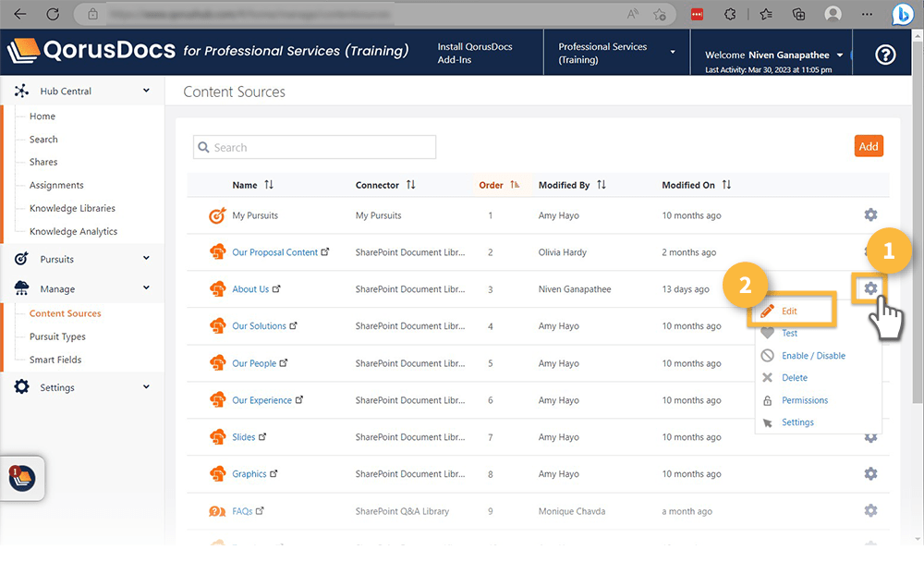Choose Edit from the gear context menu
The width and height of the screenshot is (924, 562).
pos(789,311)
